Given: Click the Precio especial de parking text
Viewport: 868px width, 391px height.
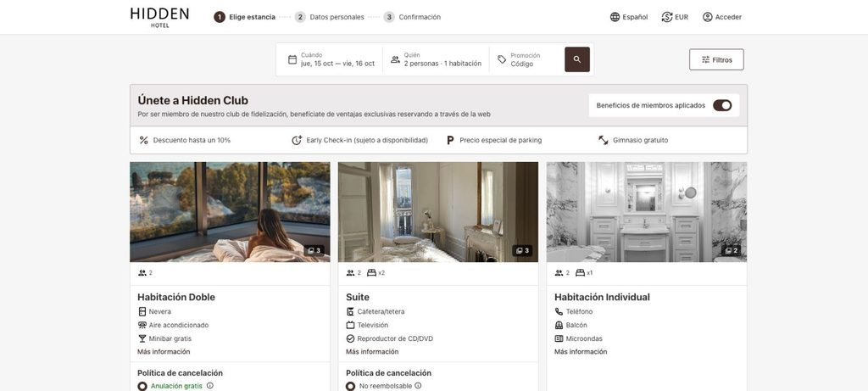Looking at the screenshot, I should click(500, 140).
